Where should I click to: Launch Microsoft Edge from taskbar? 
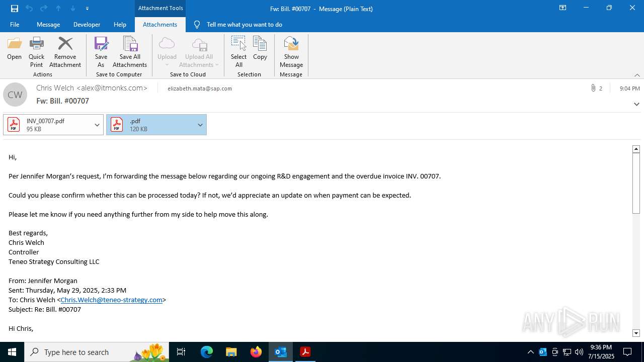coord(207,352)
